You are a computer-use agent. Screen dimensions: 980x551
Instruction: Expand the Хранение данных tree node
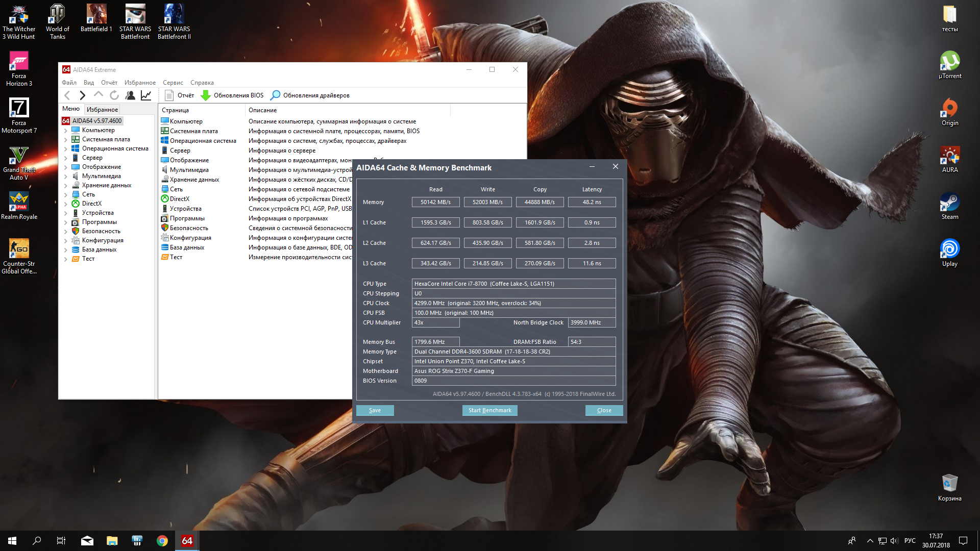tap(65, 186)
